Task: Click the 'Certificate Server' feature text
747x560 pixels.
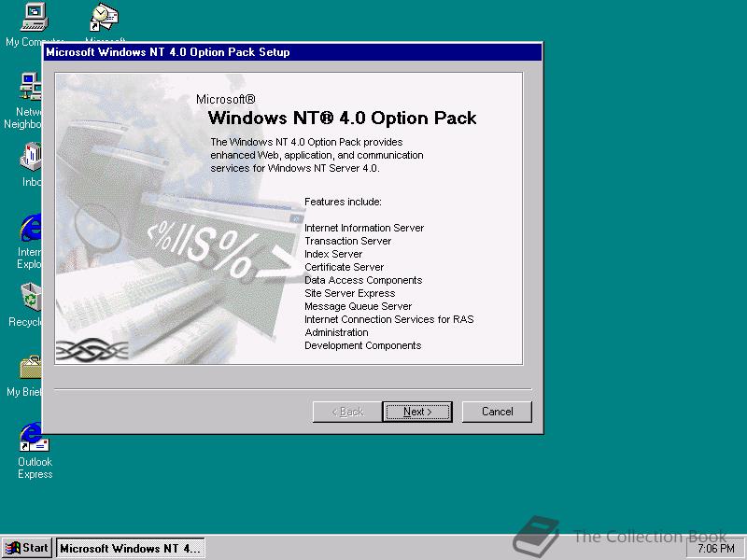Action: coord(344,267)
